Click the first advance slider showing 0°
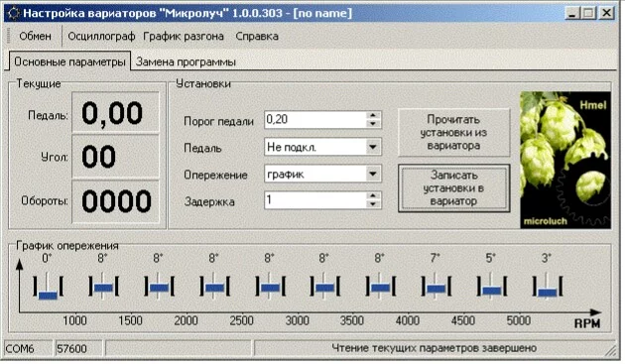 [x=48, y=287]
